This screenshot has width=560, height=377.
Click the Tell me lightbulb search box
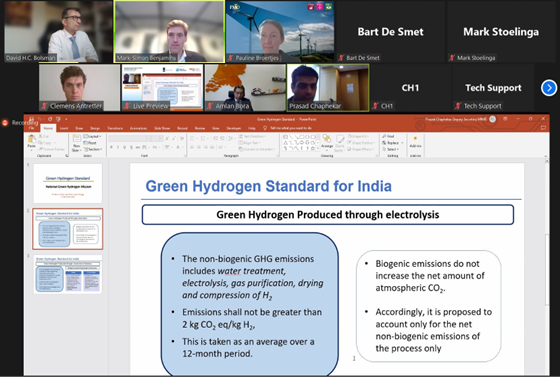[291, 128]
